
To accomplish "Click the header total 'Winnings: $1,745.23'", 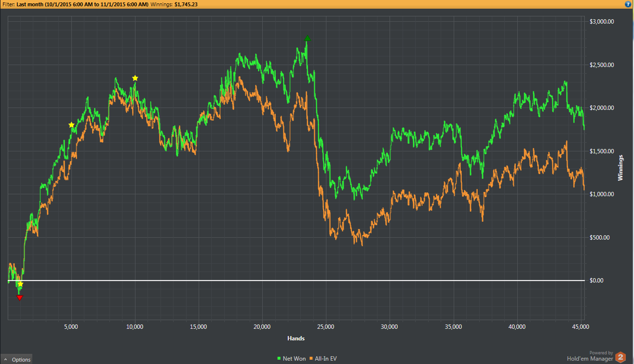I will click(174, 4).
